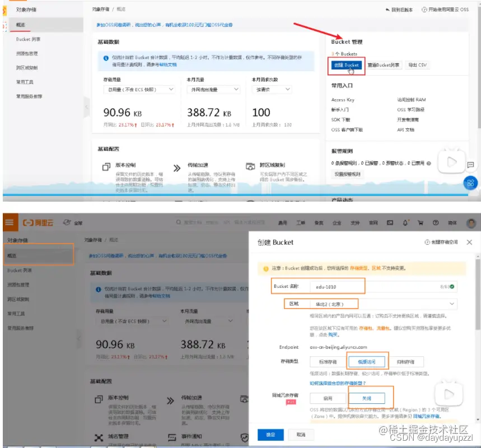Click the 购买 link in the region hint
The width and height of the screenshot is (481, 448).
[333, 335]
